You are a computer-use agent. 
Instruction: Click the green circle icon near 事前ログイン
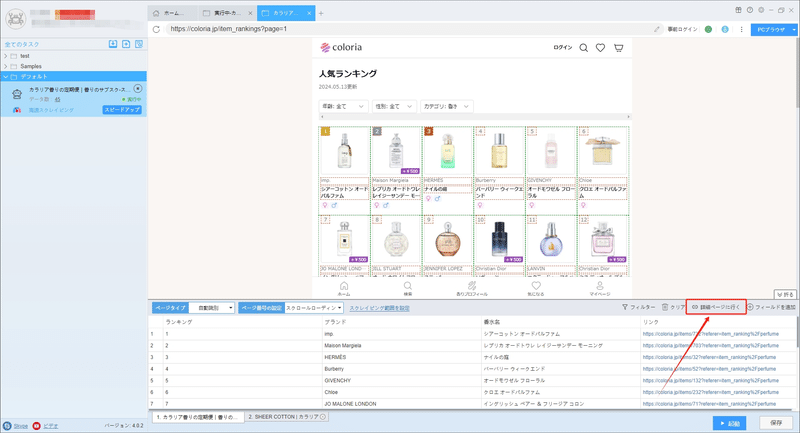708,29
